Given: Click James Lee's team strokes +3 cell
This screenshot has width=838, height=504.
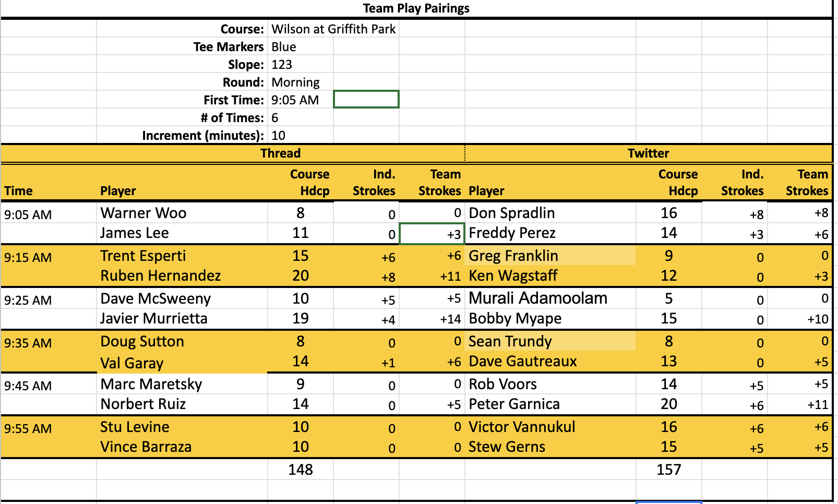Looking at the screenshot, I should tap(432, 234).
